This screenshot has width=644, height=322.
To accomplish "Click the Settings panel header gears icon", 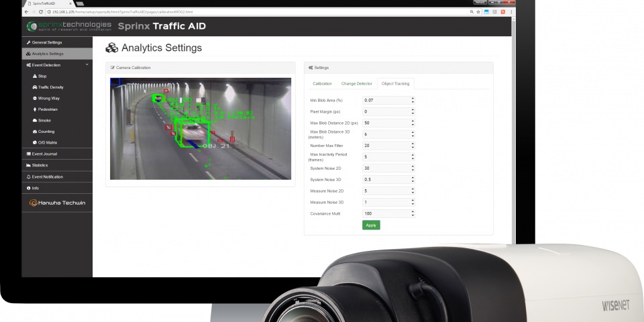I will pyautogui.click(x=311, y=68).
